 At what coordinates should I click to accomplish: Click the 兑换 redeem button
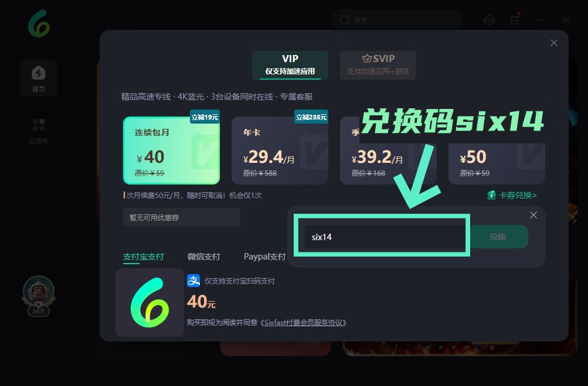(x=498, y=237)
